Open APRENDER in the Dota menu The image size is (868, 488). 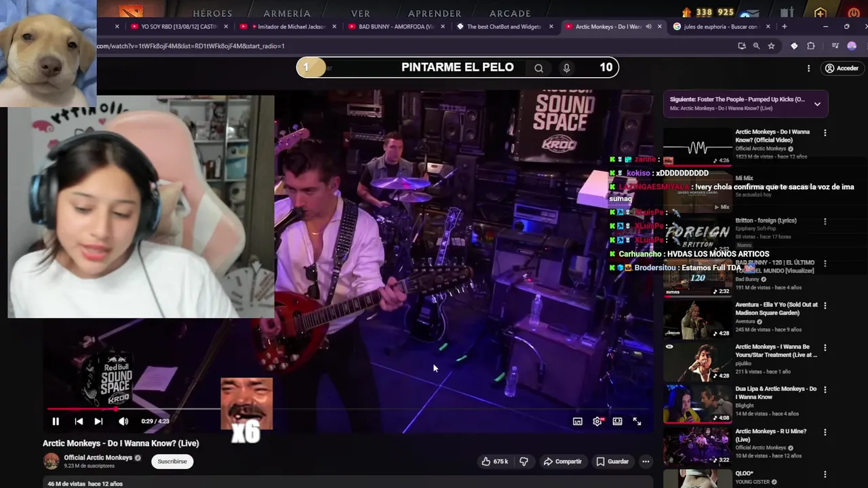tap(434, 14)
